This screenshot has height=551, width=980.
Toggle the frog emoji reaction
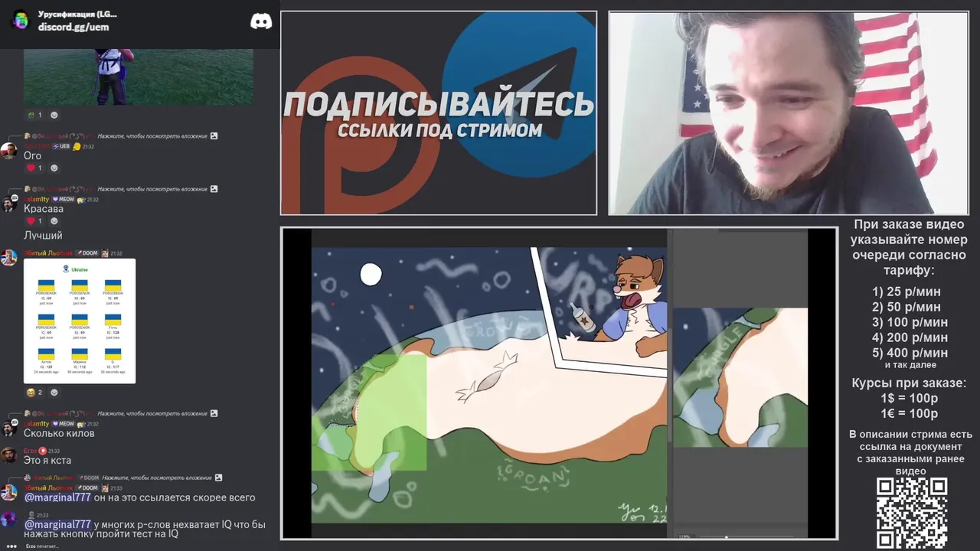(34, 115)
